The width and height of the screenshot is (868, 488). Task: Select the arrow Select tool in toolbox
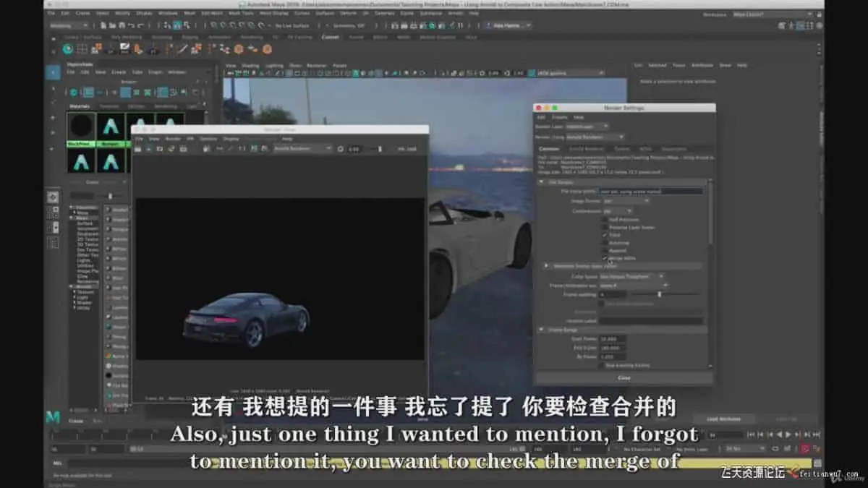(53, 72)
